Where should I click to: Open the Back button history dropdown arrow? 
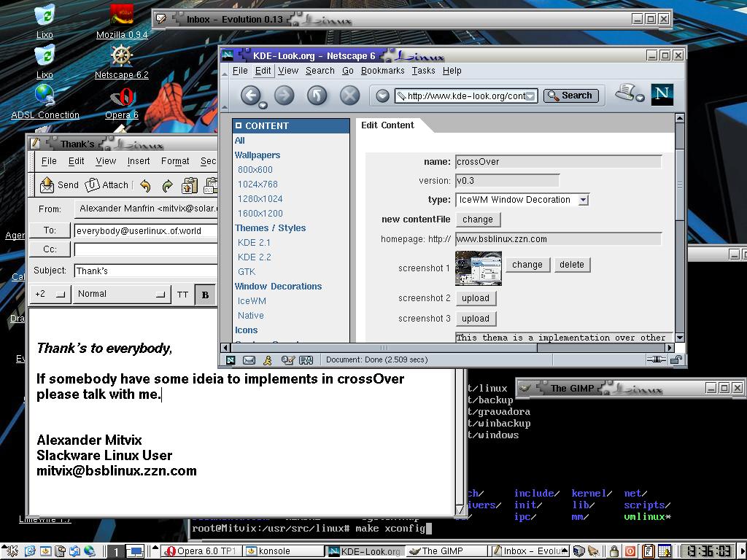pyautogui.click(x=263, y=106)
